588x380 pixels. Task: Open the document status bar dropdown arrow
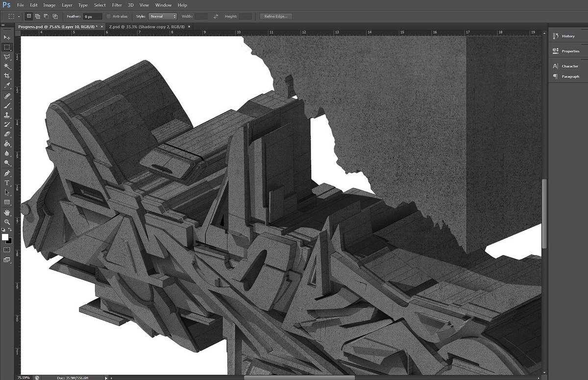coord(105,378)
